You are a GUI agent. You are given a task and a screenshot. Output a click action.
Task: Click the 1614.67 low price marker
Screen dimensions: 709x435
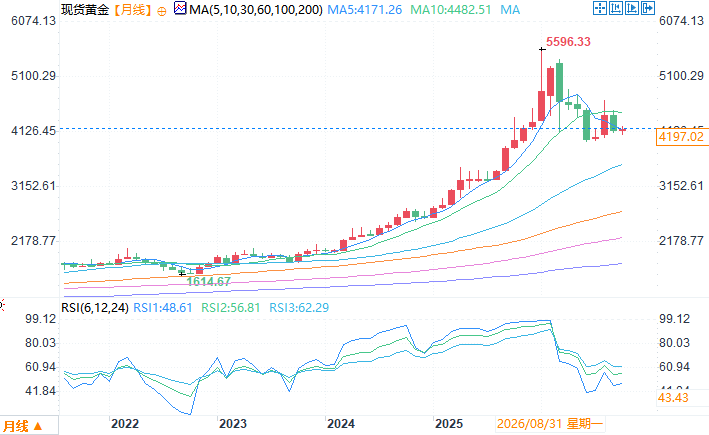pos(208,281)
